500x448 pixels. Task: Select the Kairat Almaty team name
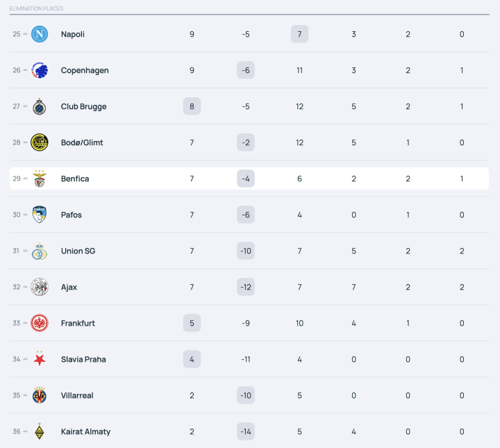(85, 431)
